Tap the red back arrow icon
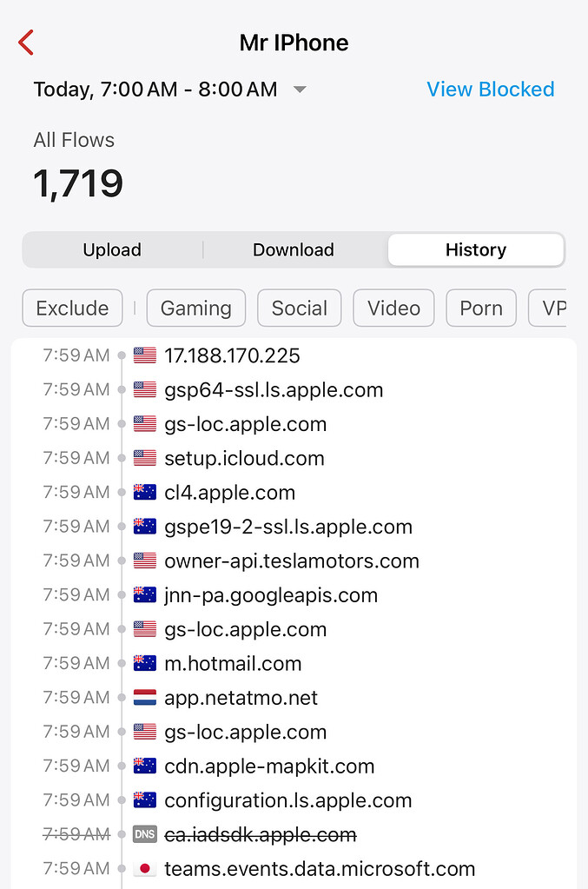 pos(26,43)
